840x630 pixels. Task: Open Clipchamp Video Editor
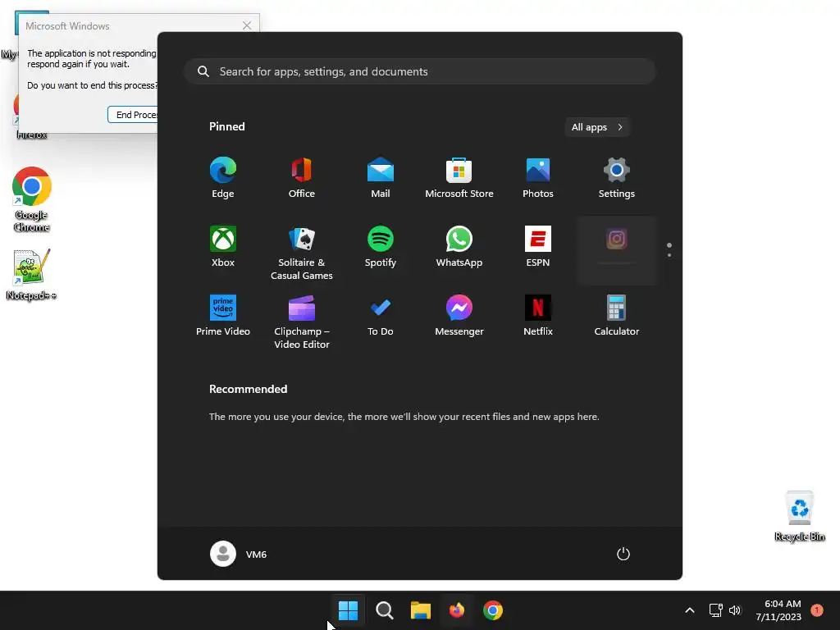302,321
